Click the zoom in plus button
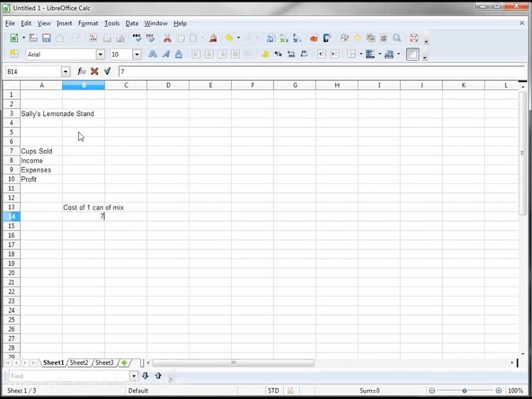 [x=499, y=391]
